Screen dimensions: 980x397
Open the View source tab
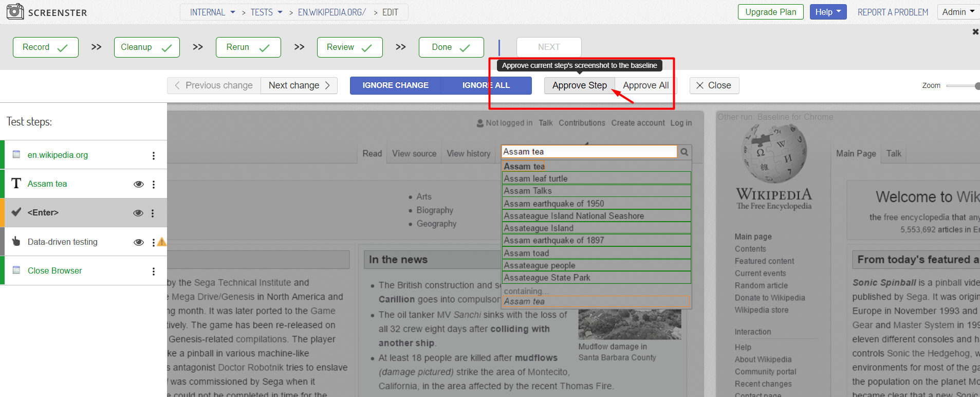point(414,154)
